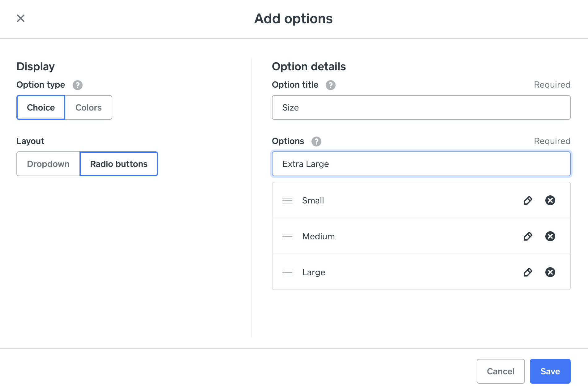Open the Option title help tooltip
Viewport: 588px width, 392px height.
click(331, 85)
